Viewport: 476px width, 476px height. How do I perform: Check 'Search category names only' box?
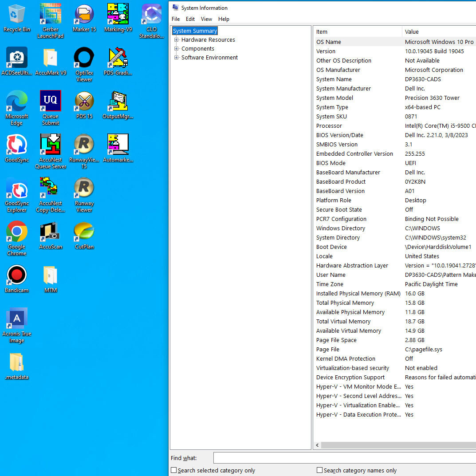[x=319, y=470]
